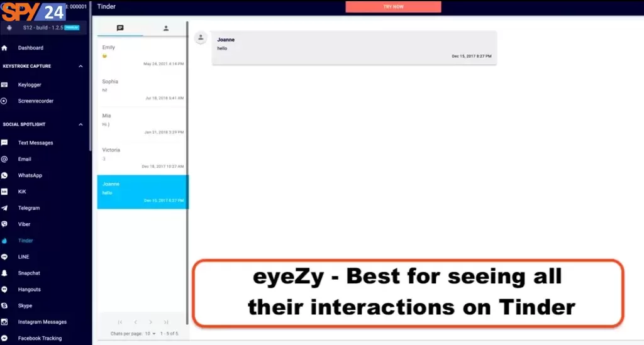Screen dimensions: 644x345
Task: Click the Skype icon in sidebar
Action: [x=4, y=305]
